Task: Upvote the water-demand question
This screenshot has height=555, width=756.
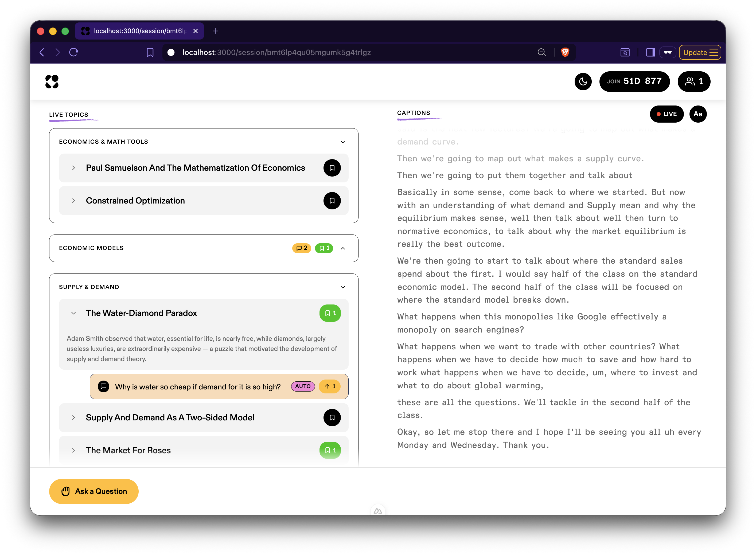Action: (x=329, y=386)
